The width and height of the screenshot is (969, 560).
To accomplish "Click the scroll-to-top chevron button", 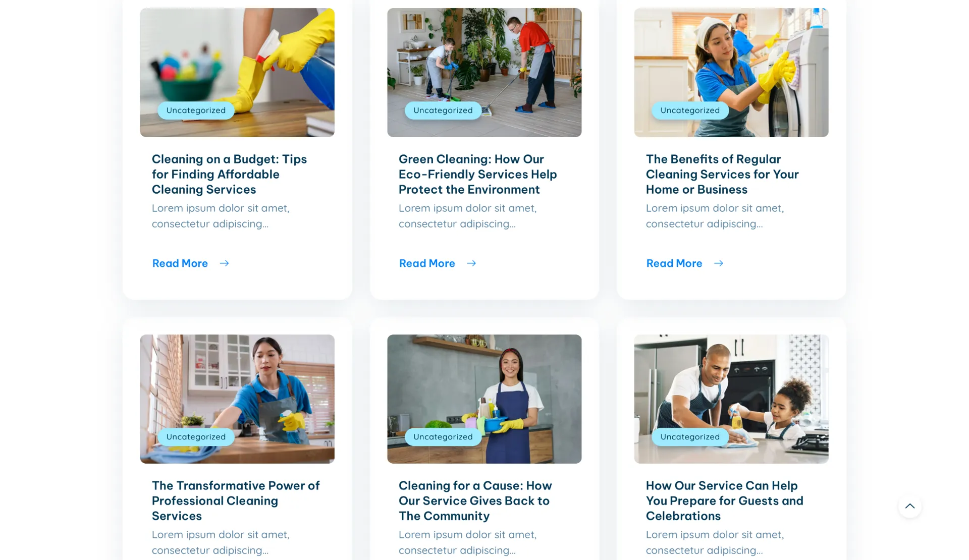I will [x=909, y=506].
